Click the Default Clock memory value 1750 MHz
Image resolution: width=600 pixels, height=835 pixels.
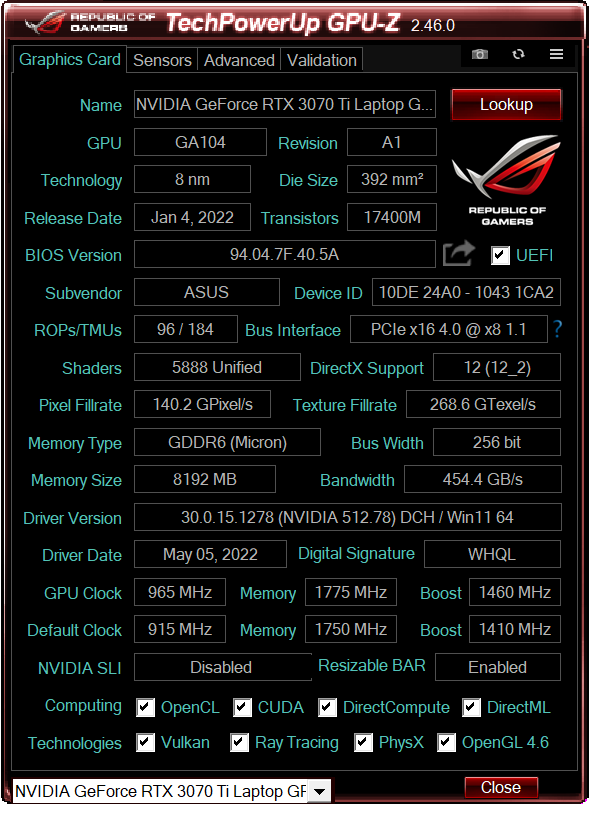[x=351, y=629]
